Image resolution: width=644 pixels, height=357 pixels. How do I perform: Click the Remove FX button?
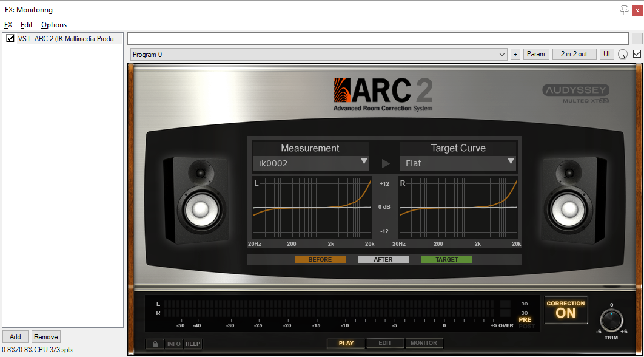46,336
